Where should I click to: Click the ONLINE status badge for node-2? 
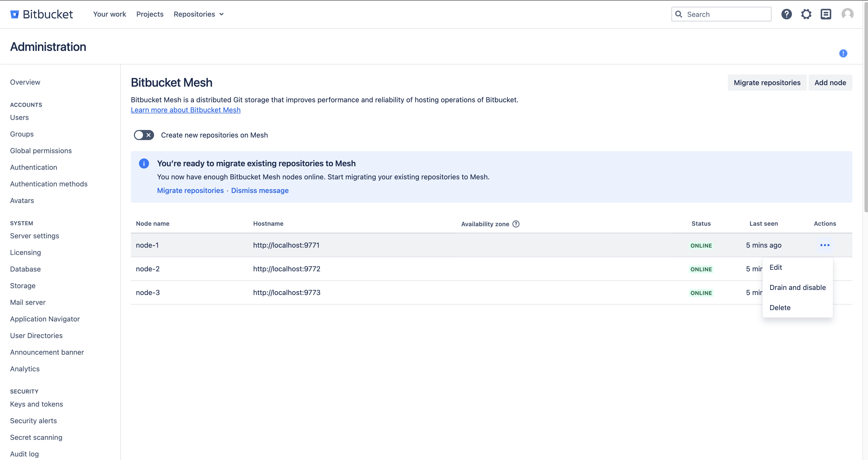(701, 269)
